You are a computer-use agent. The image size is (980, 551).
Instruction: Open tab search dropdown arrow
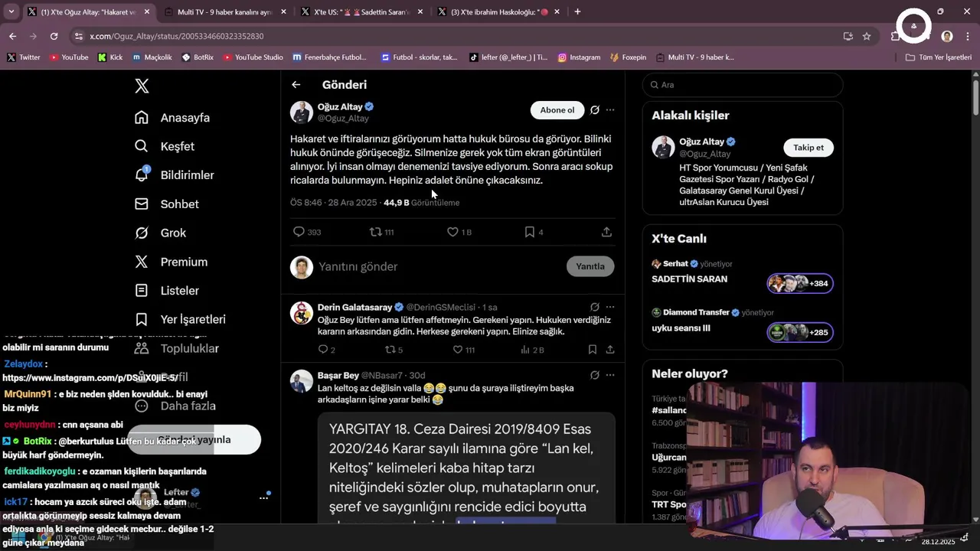point(11,11)
